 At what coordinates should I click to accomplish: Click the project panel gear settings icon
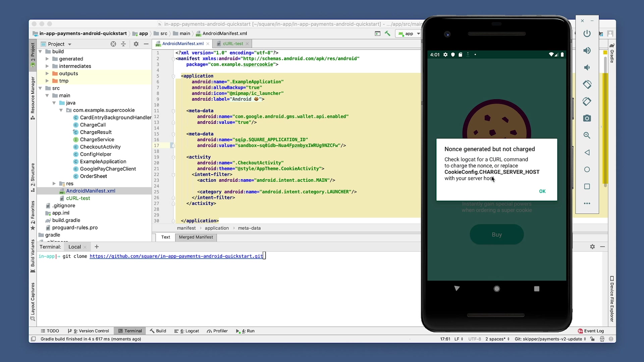136,44
